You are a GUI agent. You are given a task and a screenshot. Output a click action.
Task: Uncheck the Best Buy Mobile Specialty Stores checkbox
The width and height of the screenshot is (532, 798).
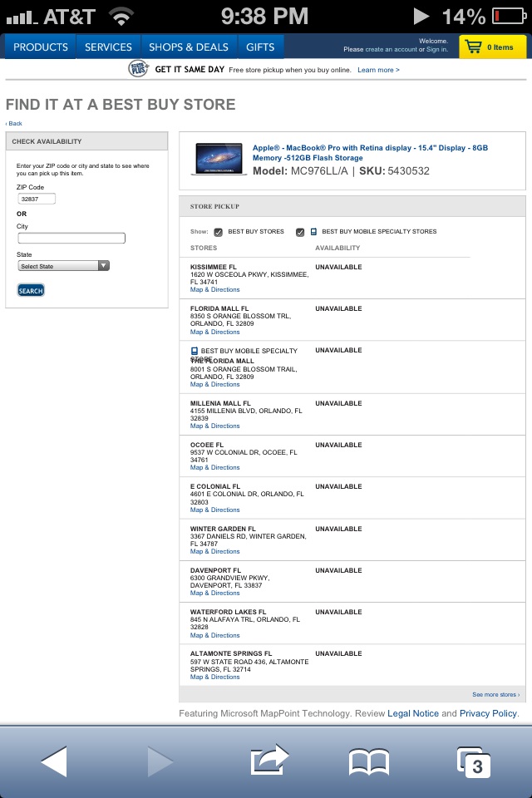click(300, 232)
